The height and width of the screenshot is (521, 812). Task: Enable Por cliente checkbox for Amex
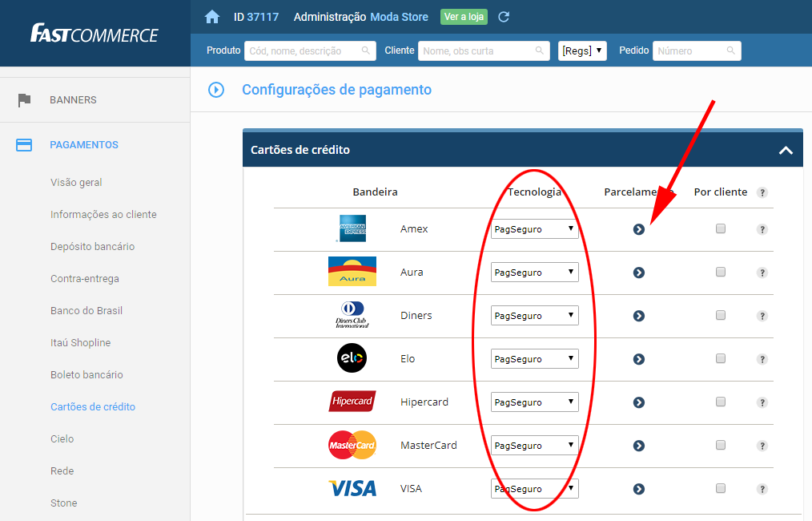click(721, 228)
